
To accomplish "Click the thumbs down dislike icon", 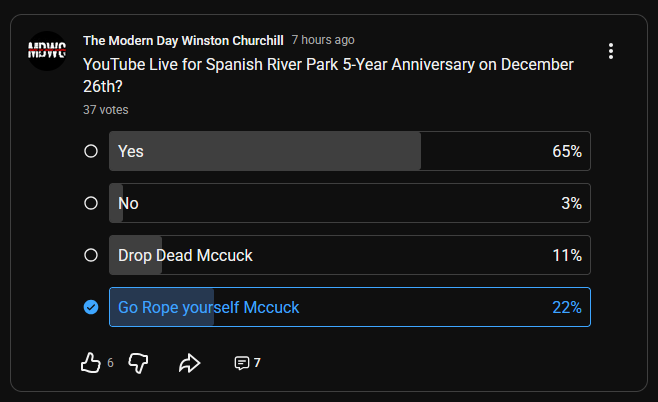I will pos(139,363).
